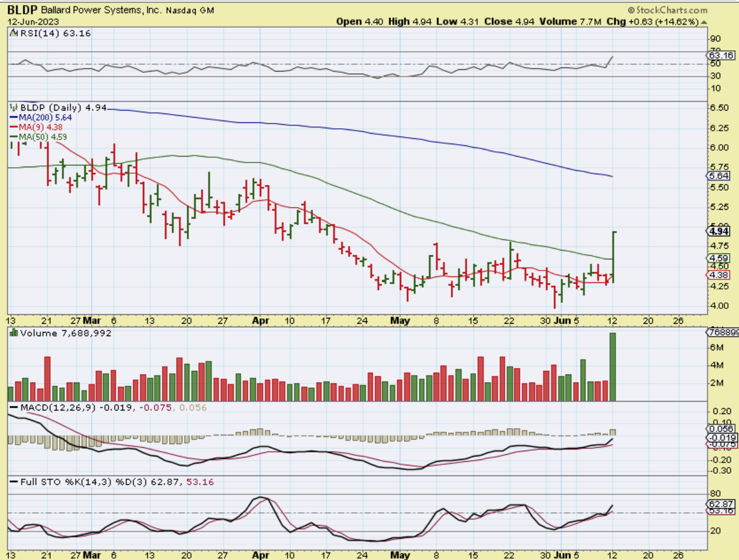Click the line icon beside MACD(12,26,9) label

(14, 408)
